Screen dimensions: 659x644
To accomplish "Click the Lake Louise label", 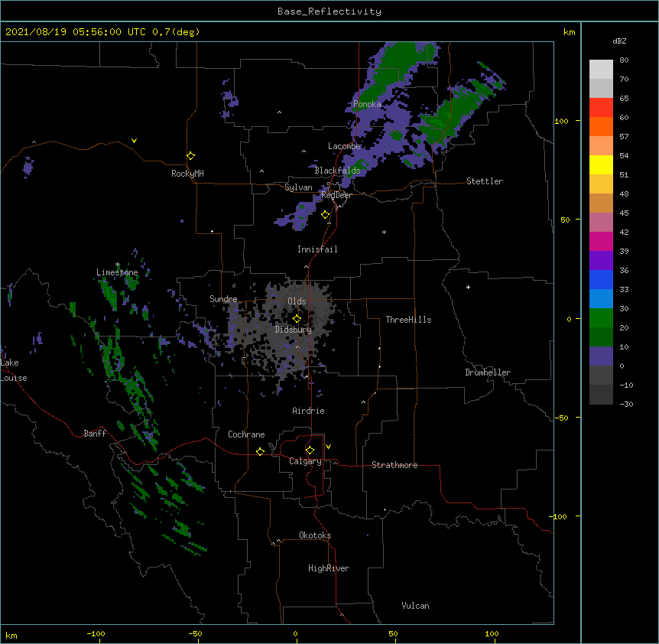I will click(14, 370).
